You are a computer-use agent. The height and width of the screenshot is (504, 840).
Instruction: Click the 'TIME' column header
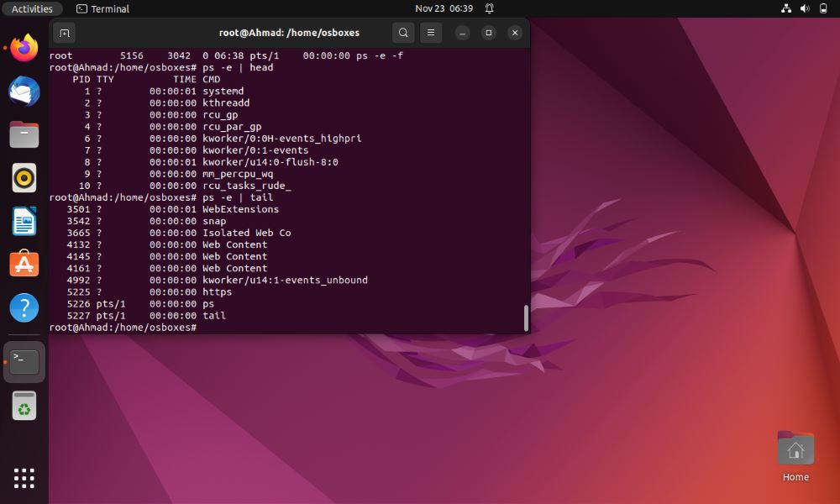tap(185, 79)
